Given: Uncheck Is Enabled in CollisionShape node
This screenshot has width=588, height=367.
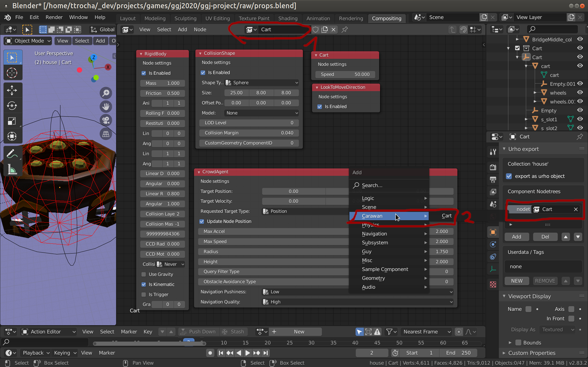Looking at the screenshot, I should point(203,73).
